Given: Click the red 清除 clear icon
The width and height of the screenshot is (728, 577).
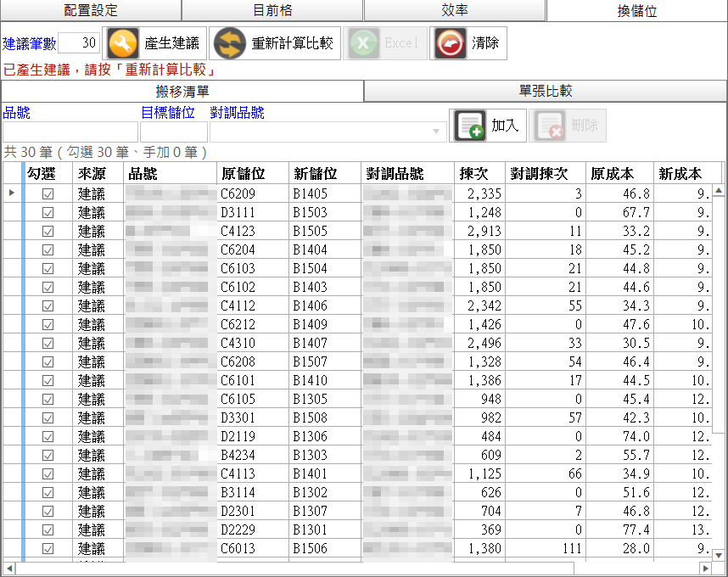Looking at the screenshot, I should point(450,43).
